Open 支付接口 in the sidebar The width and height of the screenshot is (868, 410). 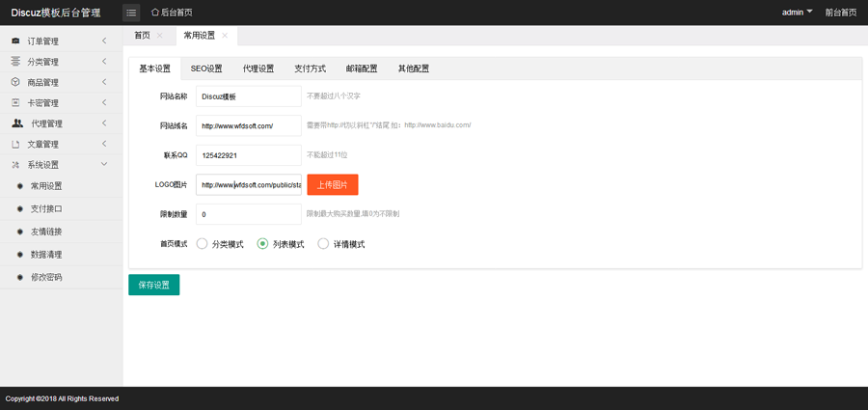tap(46, 209)
